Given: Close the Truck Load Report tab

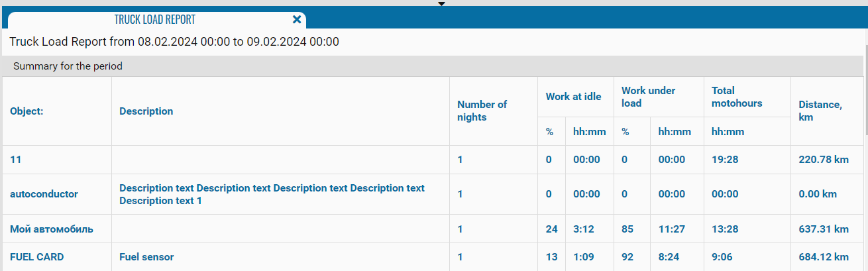Looking at the screenshot, I should click(297, 20).
